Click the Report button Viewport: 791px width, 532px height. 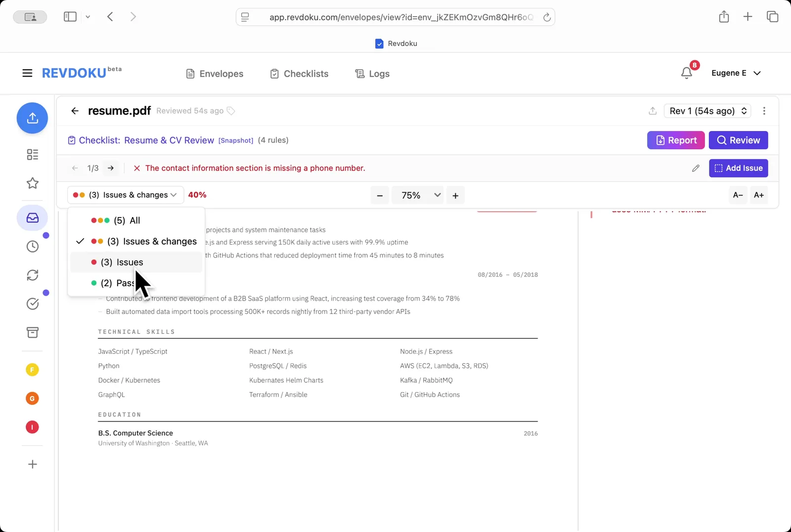675,140
